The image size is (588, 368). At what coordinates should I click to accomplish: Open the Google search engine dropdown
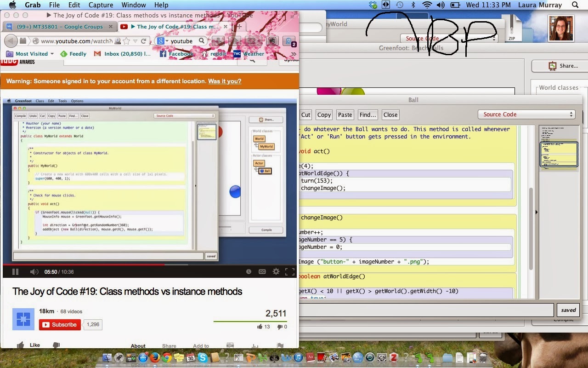coord(162,41)
